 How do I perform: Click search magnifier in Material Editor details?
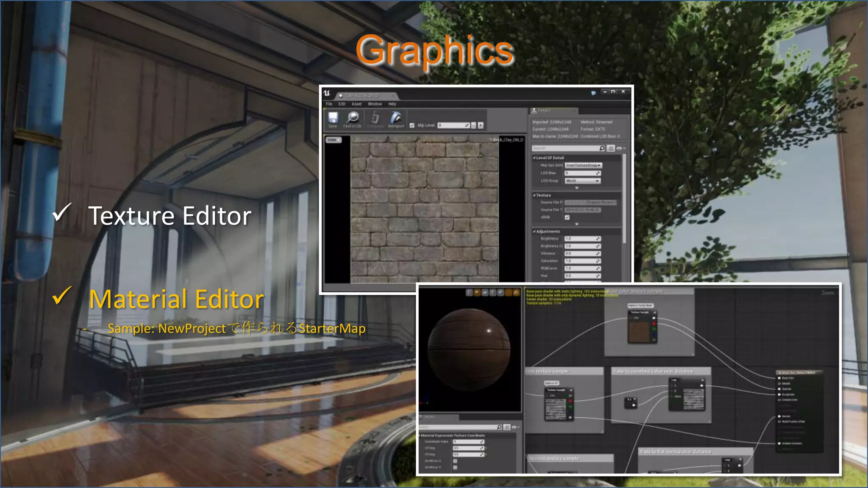(499, 427)
